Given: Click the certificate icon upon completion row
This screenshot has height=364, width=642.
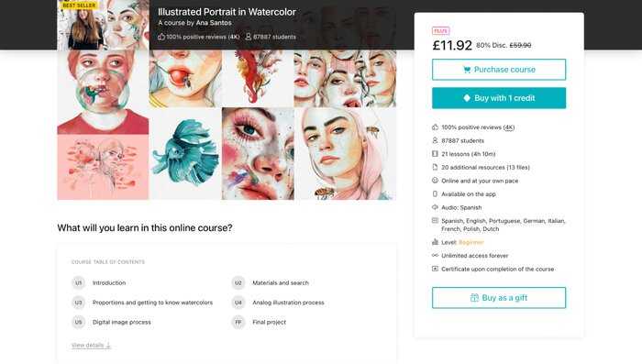Looking at the screenshot, I should (x=435, y=269).
